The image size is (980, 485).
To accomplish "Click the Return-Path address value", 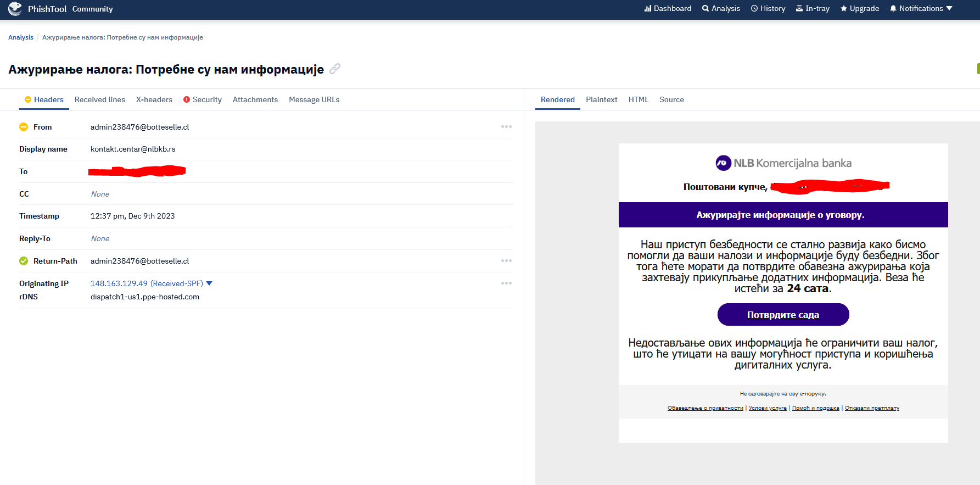I will 139,261.
